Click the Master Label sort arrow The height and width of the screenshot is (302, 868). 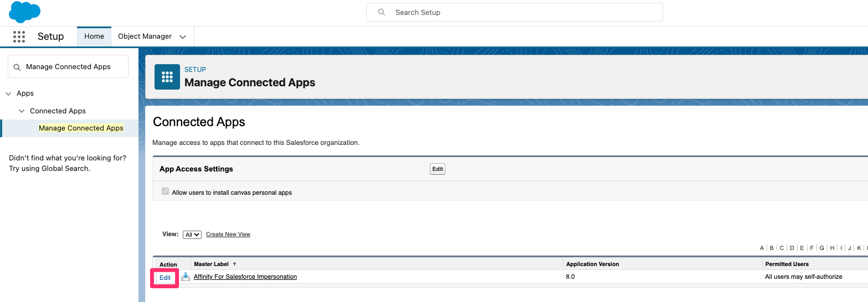234,264
